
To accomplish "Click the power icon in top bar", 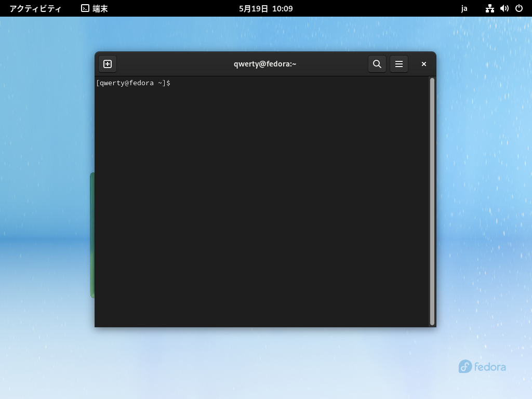I will 519,8.
